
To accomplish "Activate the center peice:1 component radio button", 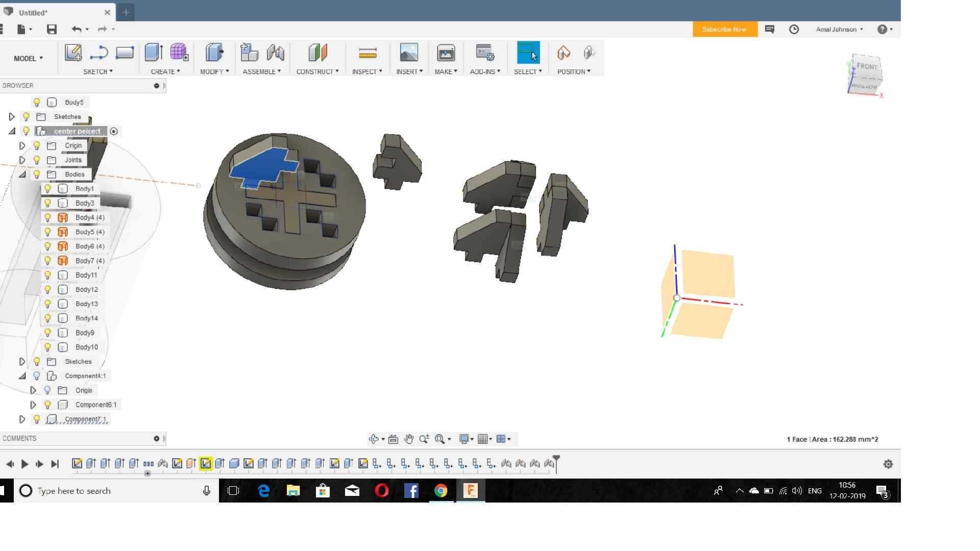I will point(114,131).
